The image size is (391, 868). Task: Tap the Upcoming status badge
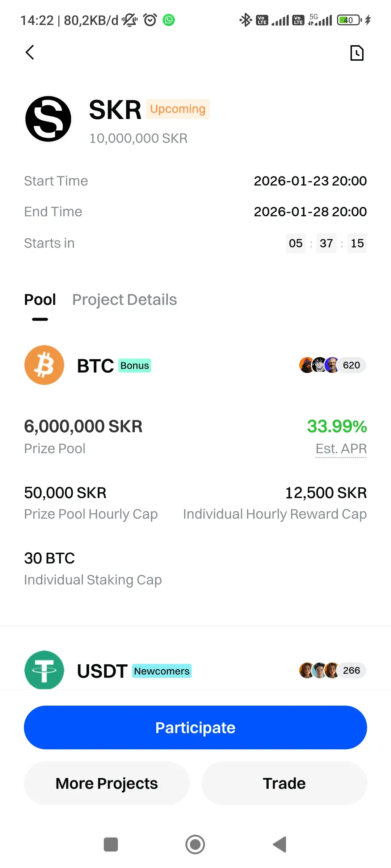click(178, 109)
